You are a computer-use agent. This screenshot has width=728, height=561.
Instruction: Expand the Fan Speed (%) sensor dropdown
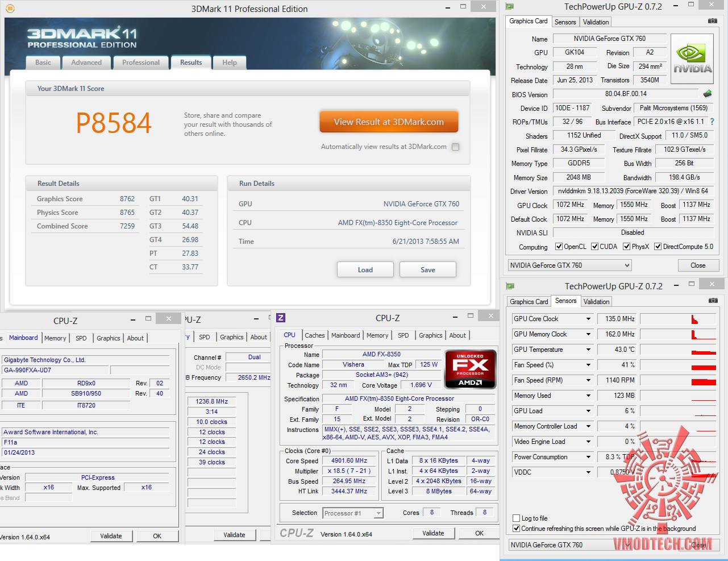click(588, 365)
